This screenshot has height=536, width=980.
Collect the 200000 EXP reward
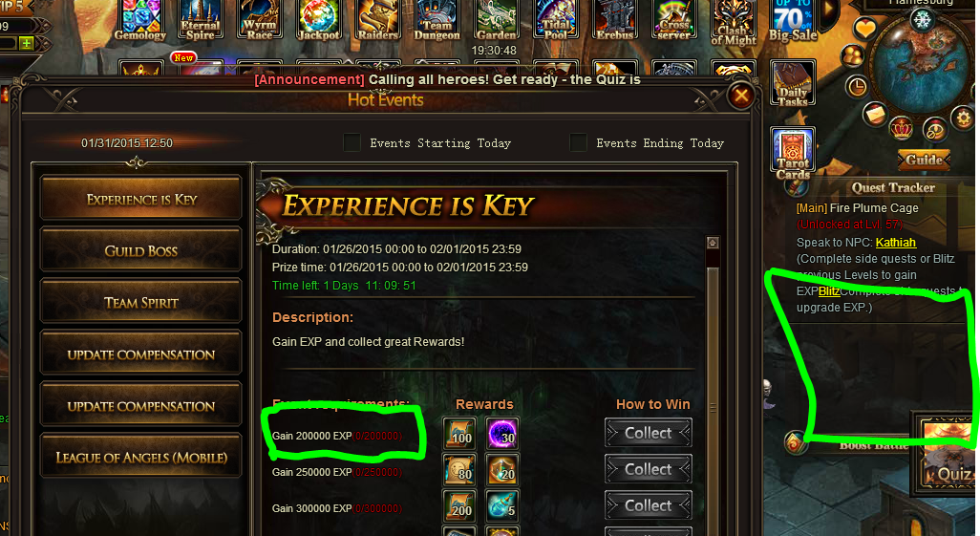point(649,433)
